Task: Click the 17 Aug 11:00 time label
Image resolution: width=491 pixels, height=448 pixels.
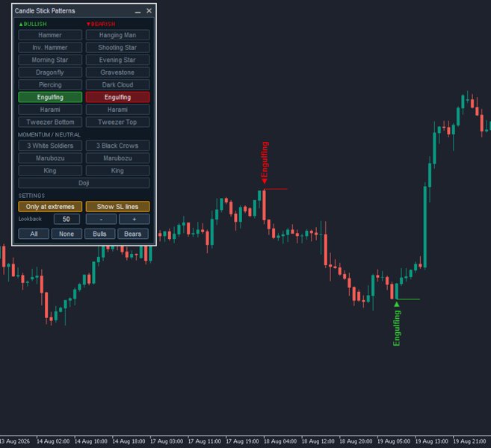Action: (x=205, y=441)
